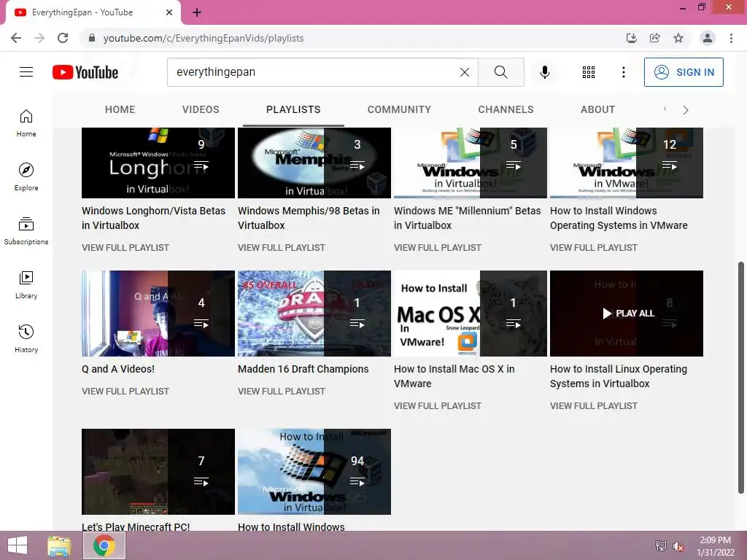Open the YouTube hamburger guide menu

click(x=26, y=72)
